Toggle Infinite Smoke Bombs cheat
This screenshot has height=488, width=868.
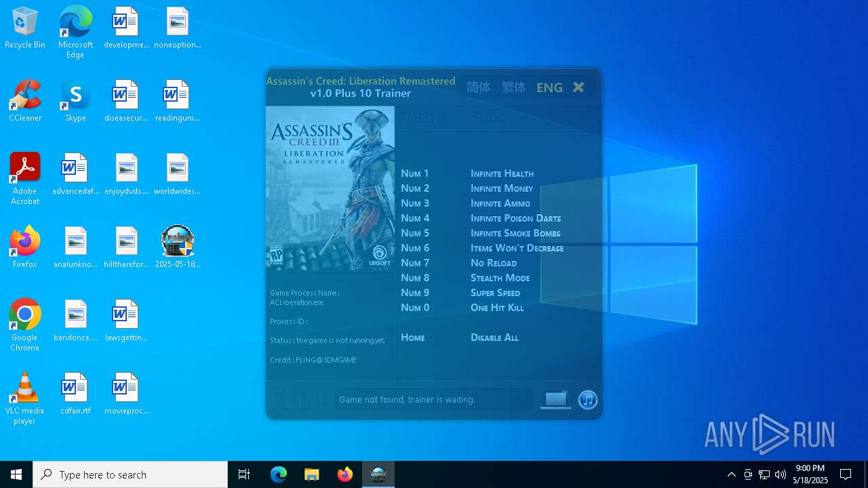tap(515, 233)
